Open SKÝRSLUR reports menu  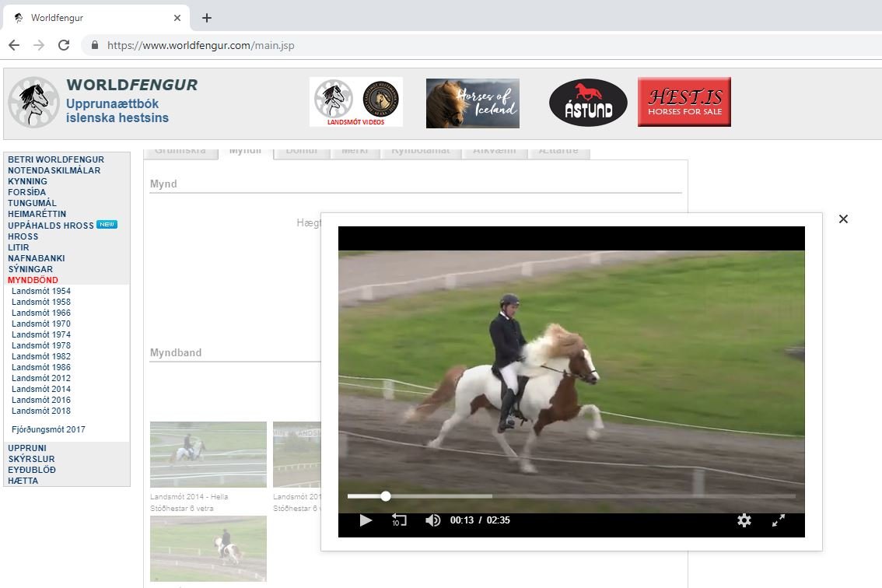[31, 459]
